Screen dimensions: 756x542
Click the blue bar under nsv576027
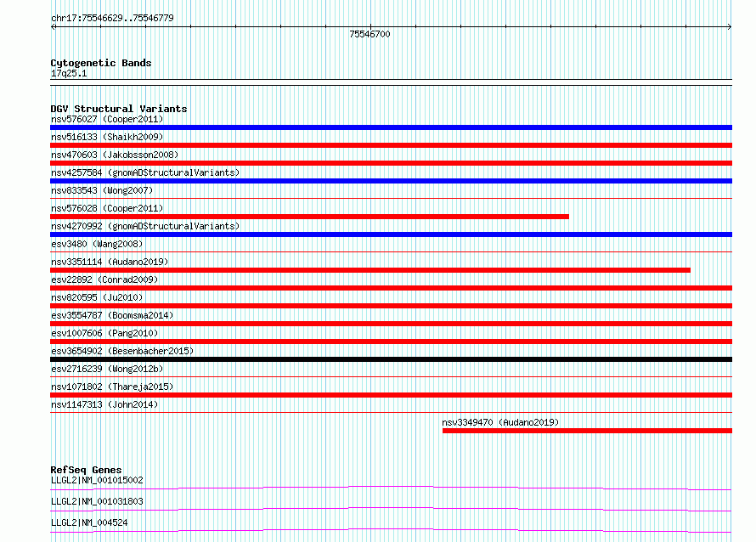(391, 127)
